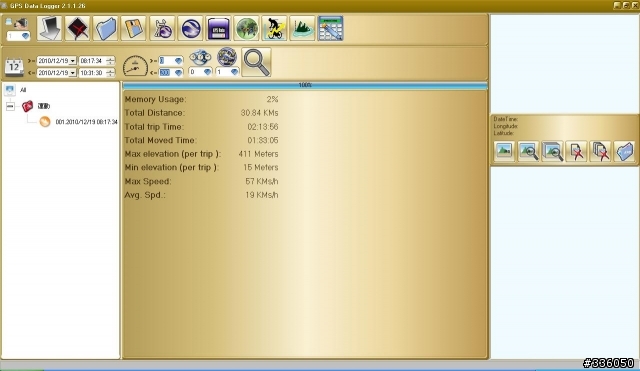Screen dimensions: 640x371
Task: Open the start date dropdown 2010/12/19
Action: coord(72,61)
